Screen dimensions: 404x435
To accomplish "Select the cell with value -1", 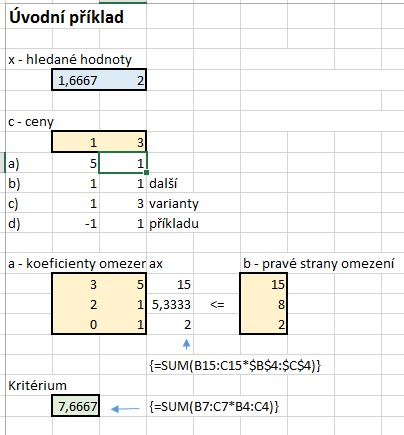I will click(x=76, y=223).
